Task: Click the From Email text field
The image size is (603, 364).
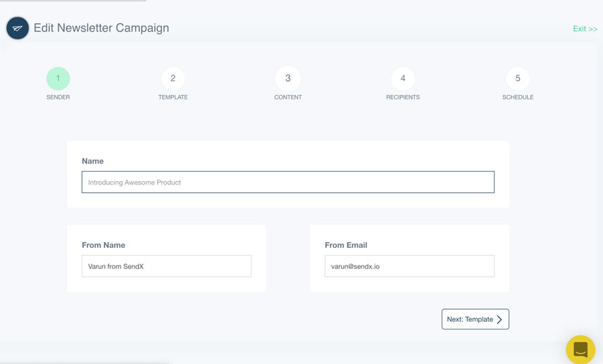Action: tap(409, 266)
